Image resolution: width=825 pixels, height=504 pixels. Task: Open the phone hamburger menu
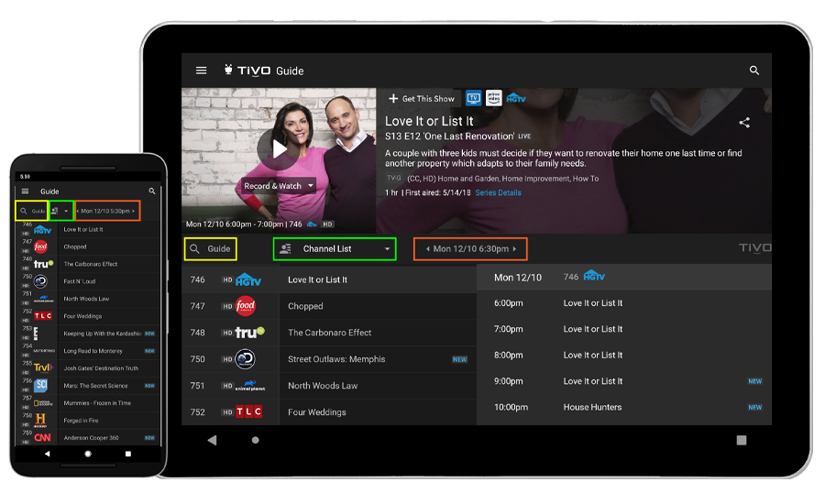pos(25,192)
